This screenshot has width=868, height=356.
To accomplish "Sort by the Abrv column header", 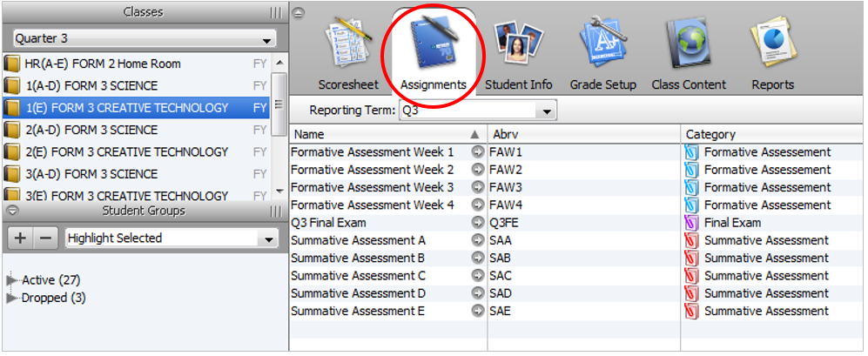I will coord(584,135).
